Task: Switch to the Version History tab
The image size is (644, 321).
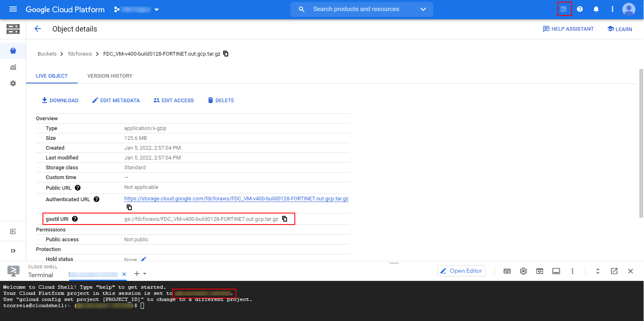Action: [110, 76]
